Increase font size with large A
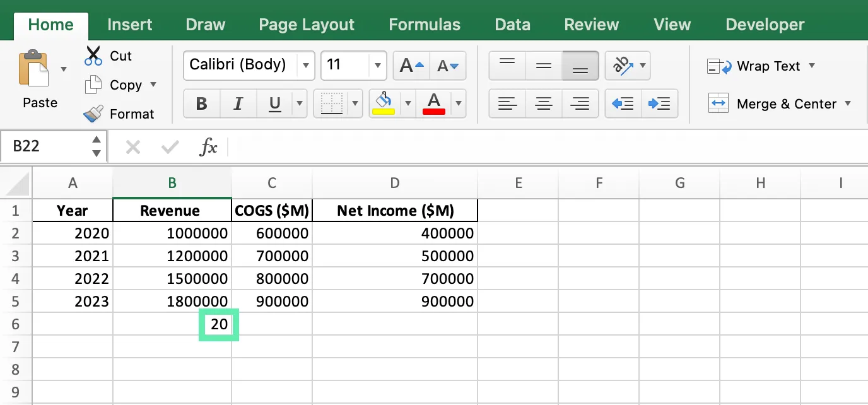The image size is (868, 405). click(411, 66)
